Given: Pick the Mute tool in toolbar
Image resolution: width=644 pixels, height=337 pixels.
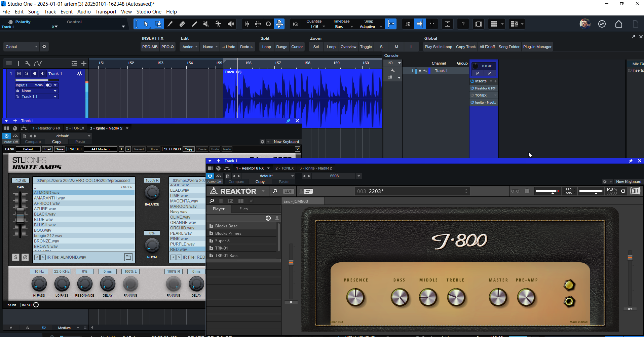Looking at the screenshot, I should [206, 24].
